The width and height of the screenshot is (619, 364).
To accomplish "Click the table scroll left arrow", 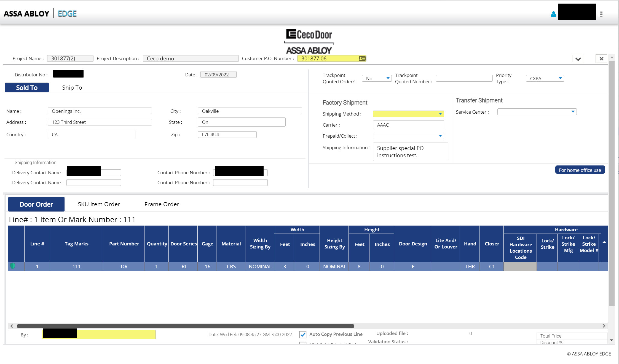I will [x=11, y=326].
